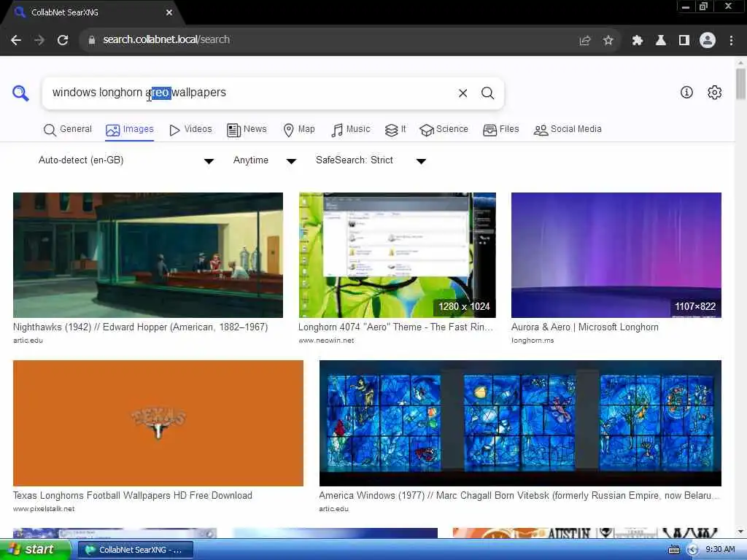Switch to the General category

pos(67,130)
